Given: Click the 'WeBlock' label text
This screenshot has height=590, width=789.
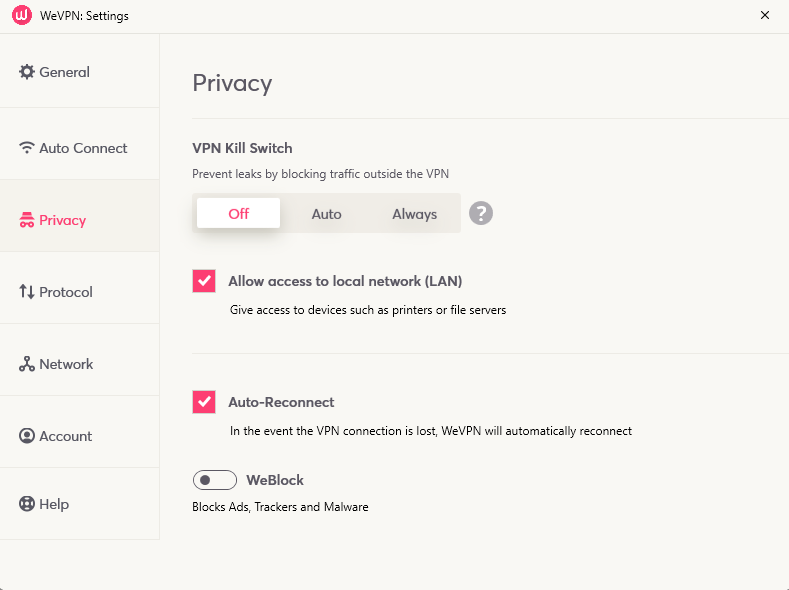Looking at the screenshot, I should point(275,480).
